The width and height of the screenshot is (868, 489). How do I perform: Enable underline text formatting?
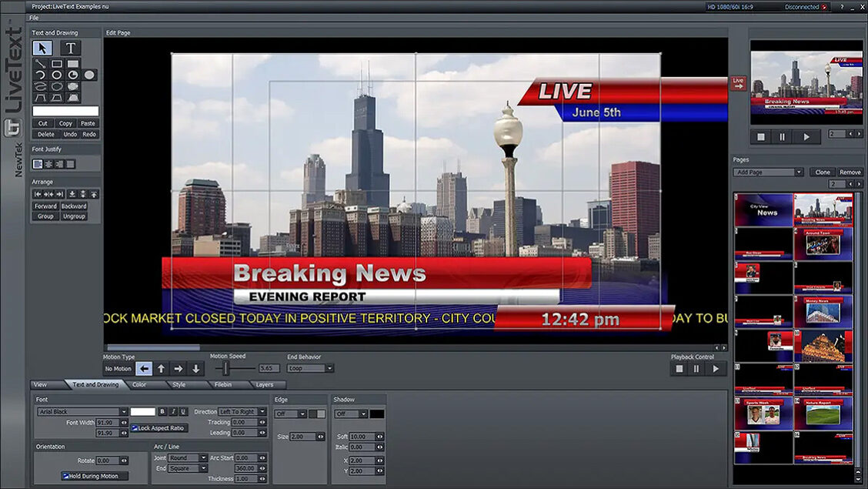(184, 412)
